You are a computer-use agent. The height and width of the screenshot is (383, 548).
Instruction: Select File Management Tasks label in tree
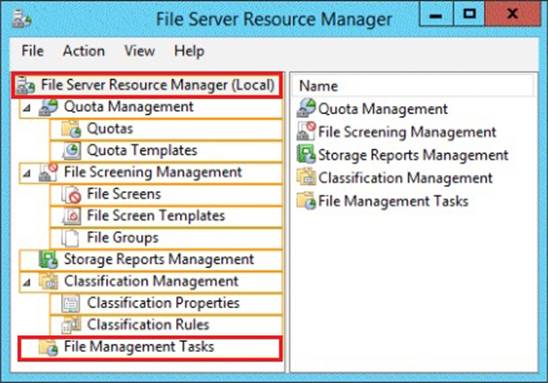point(139,347)
